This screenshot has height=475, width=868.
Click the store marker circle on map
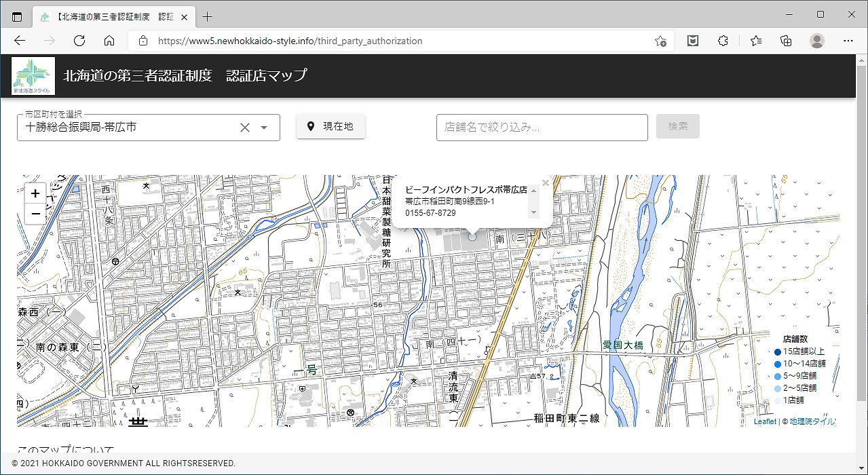click(472, 237)
